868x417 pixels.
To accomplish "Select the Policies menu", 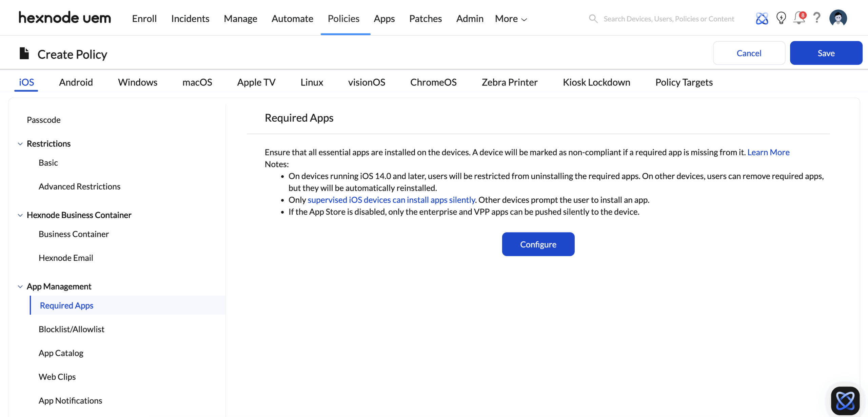I will pos(343,19).
